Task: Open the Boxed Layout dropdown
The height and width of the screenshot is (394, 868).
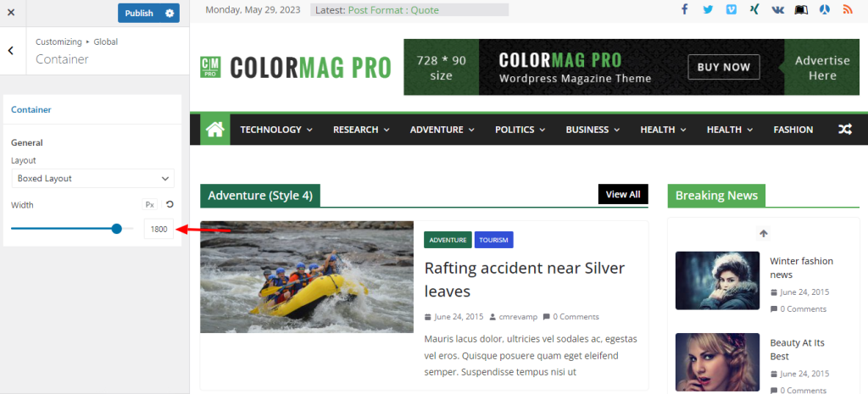Action: [x=92, y=178]
